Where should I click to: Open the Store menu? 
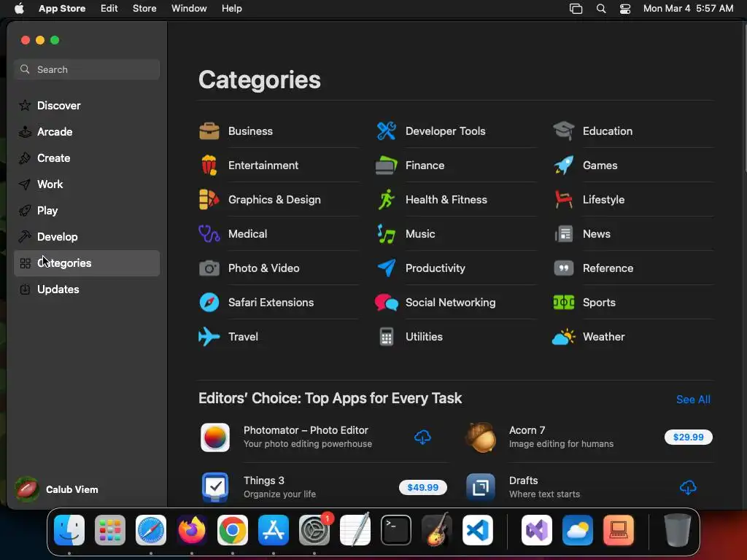(x=144, y=9)
